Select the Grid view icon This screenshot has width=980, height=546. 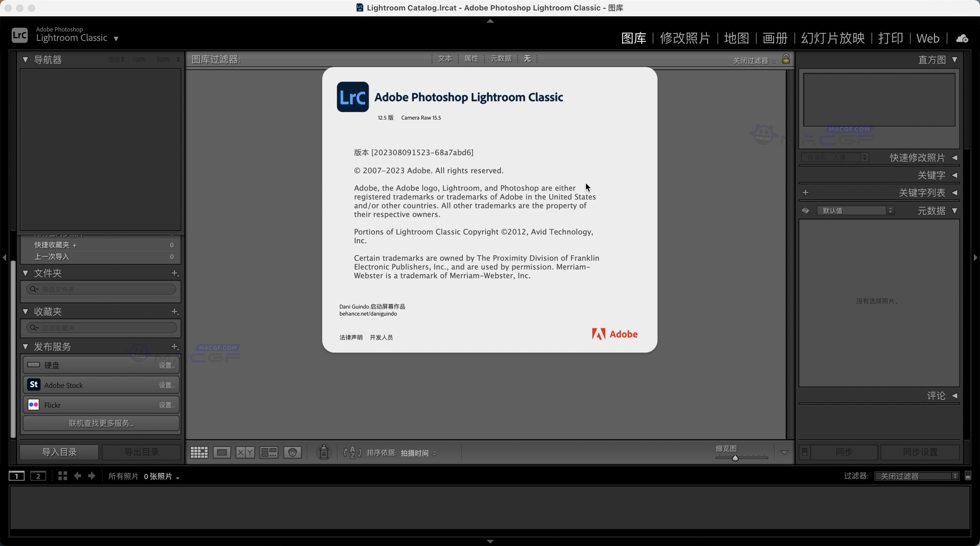(199, 453)
